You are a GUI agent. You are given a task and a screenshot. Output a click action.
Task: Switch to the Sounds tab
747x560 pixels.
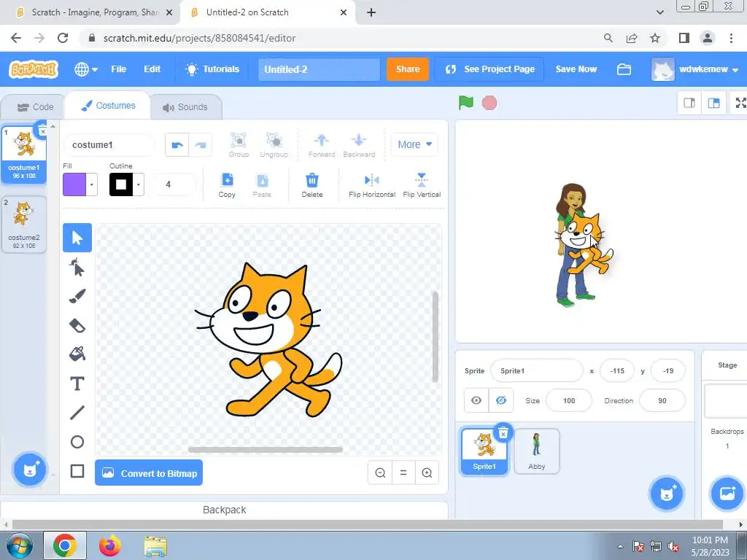tap(185, 107)
